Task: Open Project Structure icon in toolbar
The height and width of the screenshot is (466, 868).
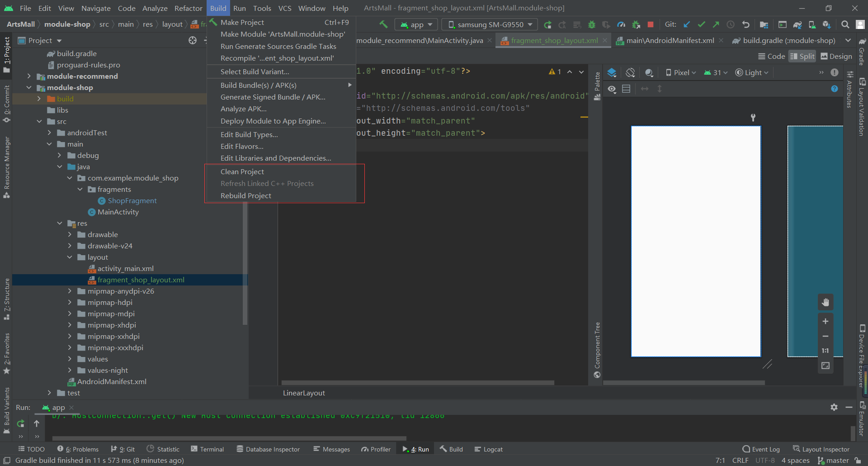Action: 764,24
